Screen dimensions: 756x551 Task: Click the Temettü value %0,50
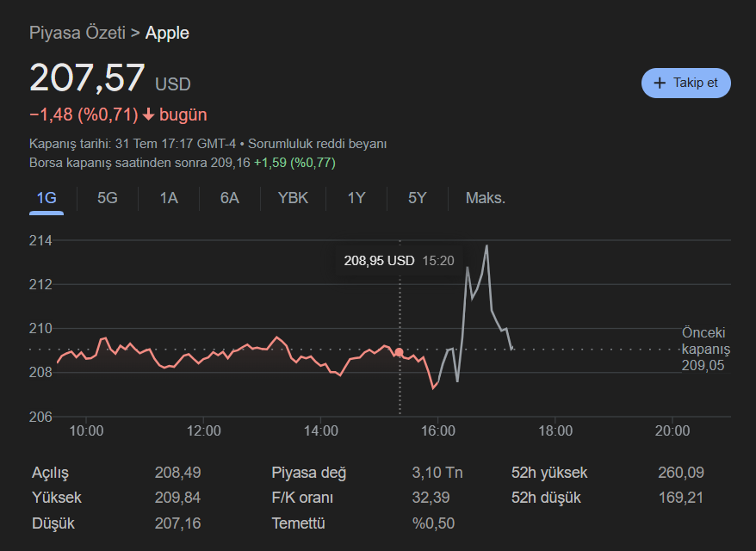433,523
